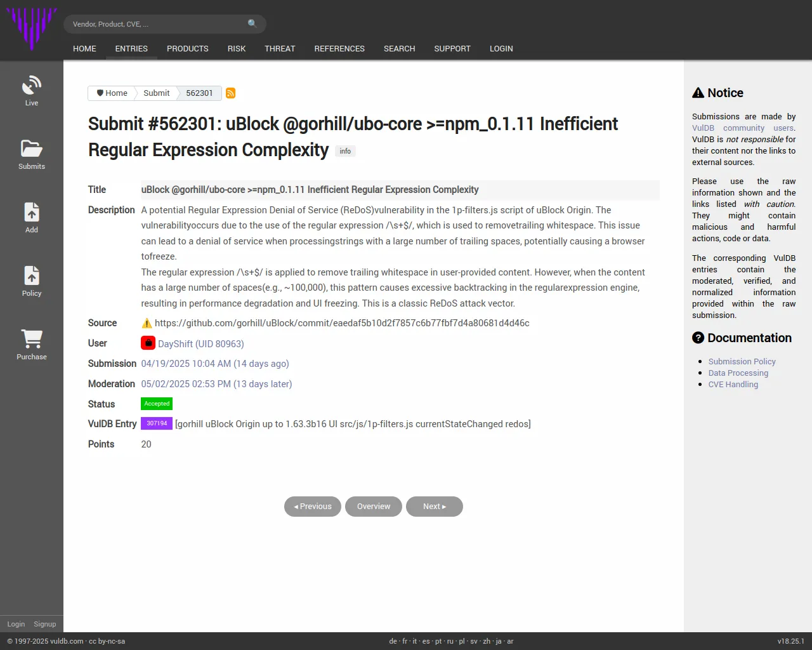This screenshot has height=650, width=812.
Task: Go to Home breadcrumb
Action: [x=112, y=93]
